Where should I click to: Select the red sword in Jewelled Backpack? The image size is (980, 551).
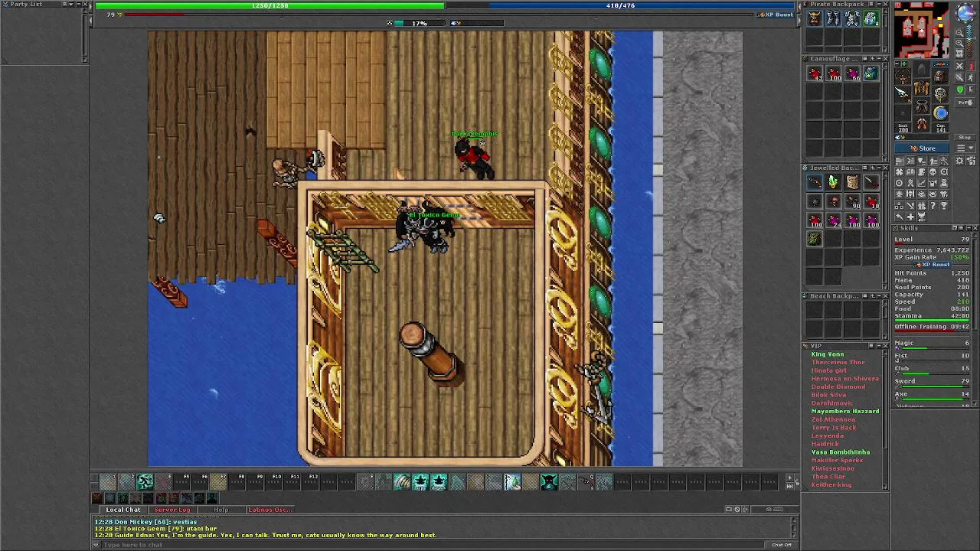871,182
